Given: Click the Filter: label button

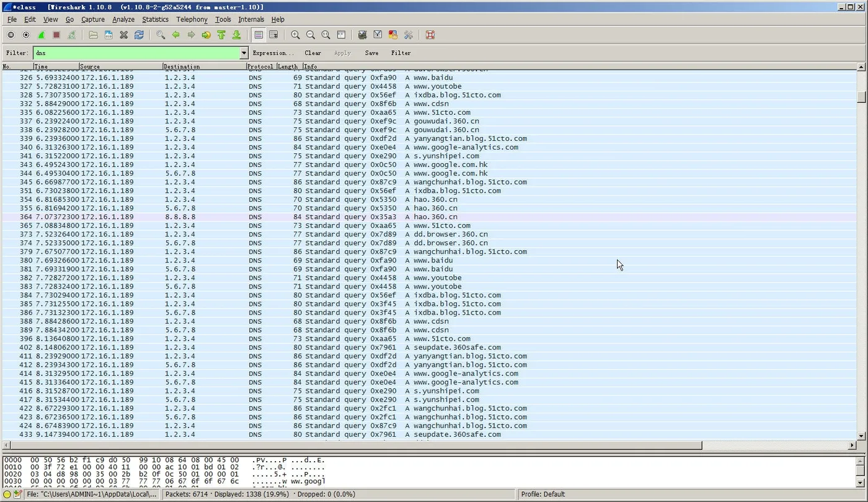Looking at the screenshot, I should pyautogui.click(x=17, y=53).
